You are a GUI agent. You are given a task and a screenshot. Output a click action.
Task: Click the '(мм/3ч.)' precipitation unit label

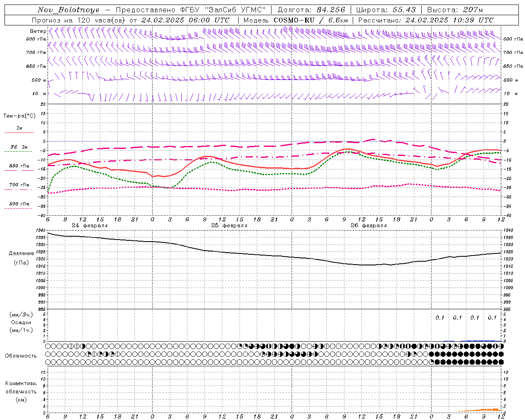(x=21, y=315)
